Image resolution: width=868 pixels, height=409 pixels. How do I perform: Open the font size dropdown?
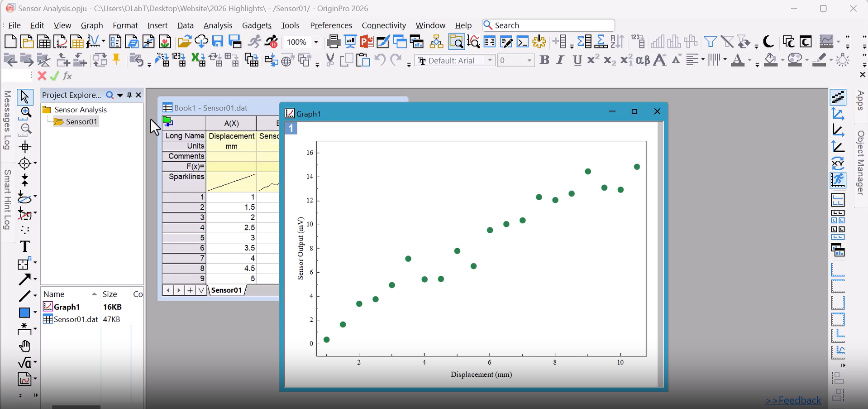(529, 61)
